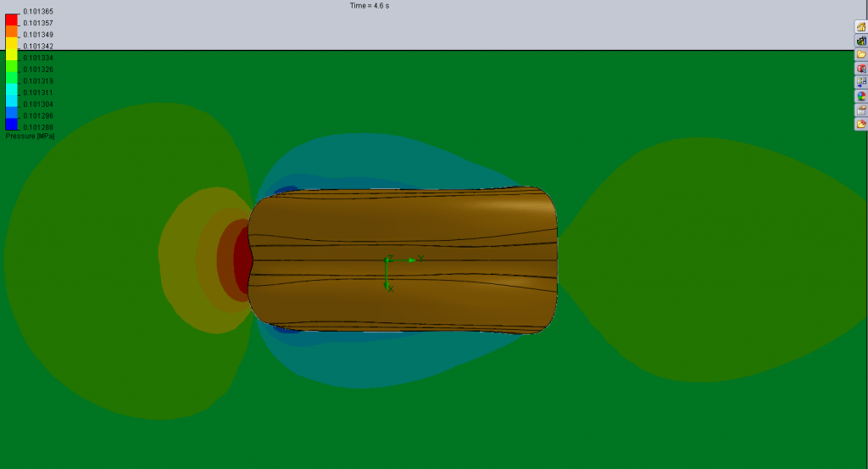Viewport: 868px width, 469px height.
Task: Click the coordinate triad origin on the model
Action: [x=386, y=260]
